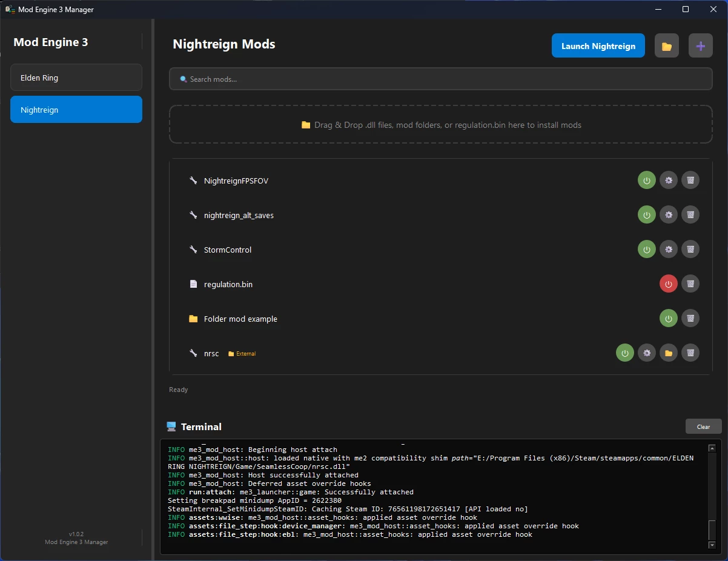Image resolution: width=728 pixels, height=561 pixels.
Task: Select the Nightreign sidebar tab
Action: (x=76, y=110)
